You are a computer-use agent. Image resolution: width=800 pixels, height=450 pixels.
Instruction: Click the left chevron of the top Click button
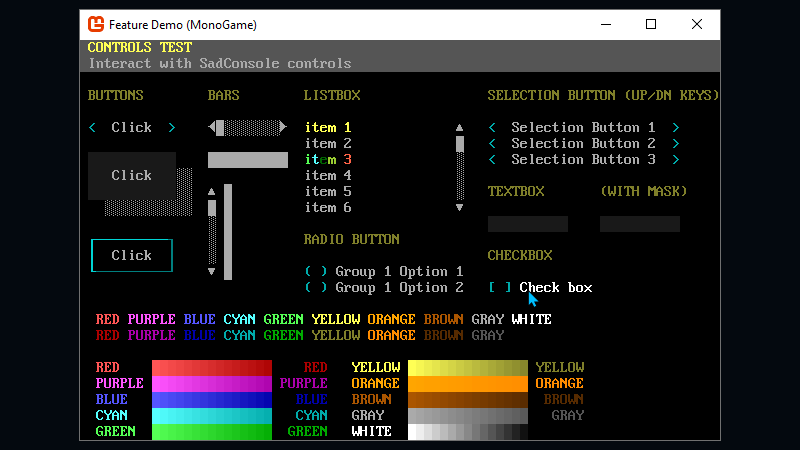point(92,127)
